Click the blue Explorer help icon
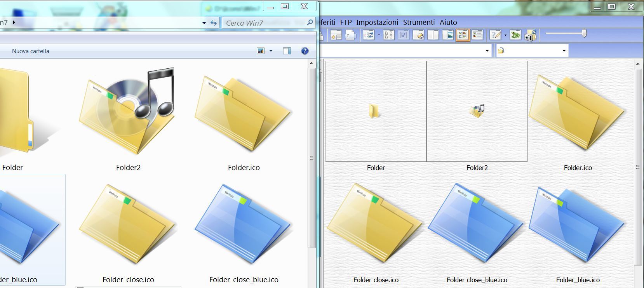644x288 pixels. (305, 51)
